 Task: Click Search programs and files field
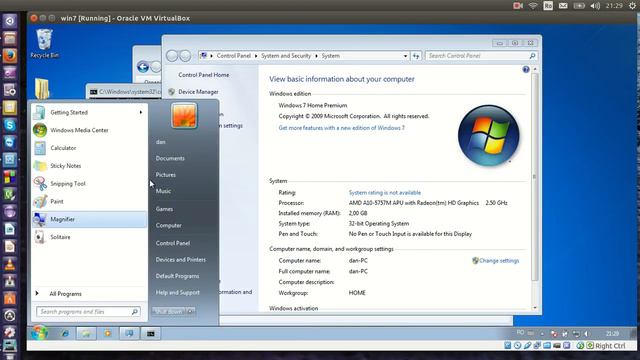[88, 311]
